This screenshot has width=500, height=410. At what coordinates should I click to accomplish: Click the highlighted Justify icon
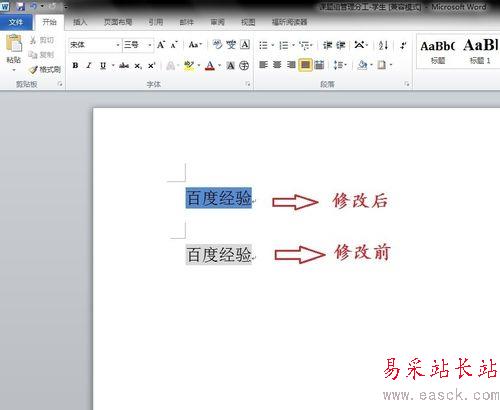305,65
